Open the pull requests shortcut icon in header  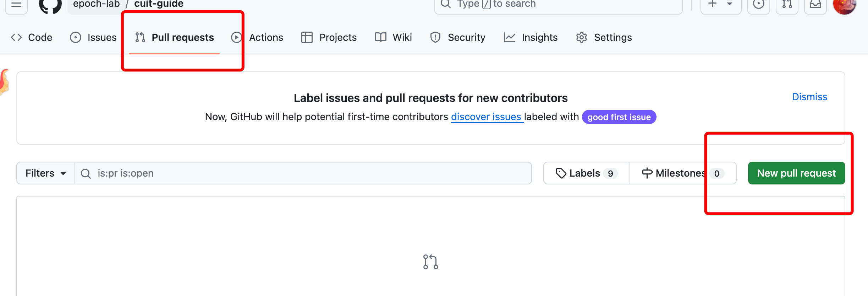coord(787,5)
